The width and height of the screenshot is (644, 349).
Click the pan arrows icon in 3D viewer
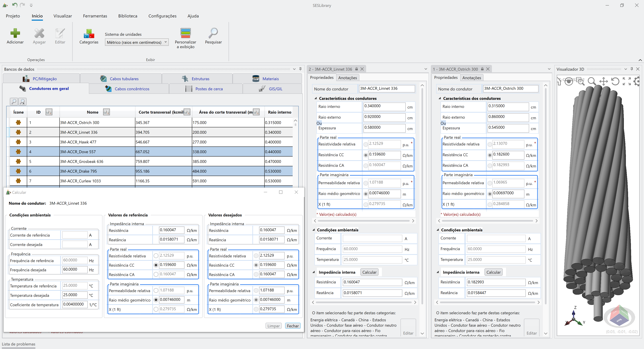[604, 81]
